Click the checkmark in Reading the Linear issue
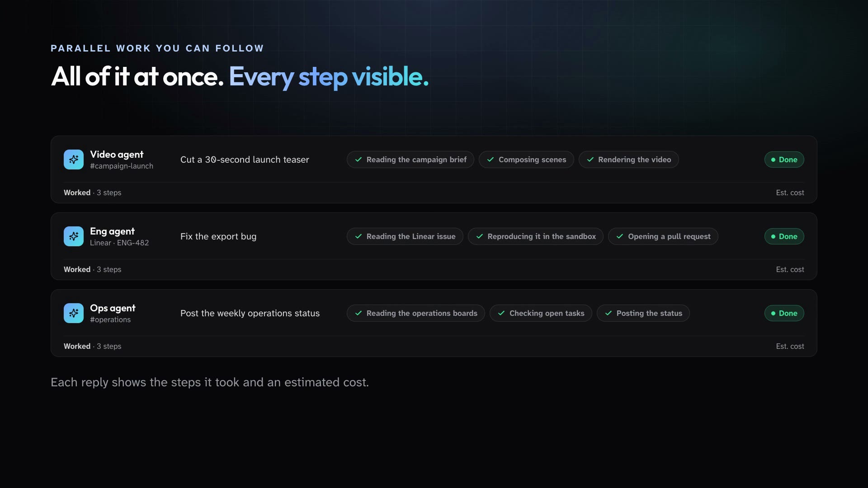This screenshot has height=488, width=868. [x=359, y=236]
